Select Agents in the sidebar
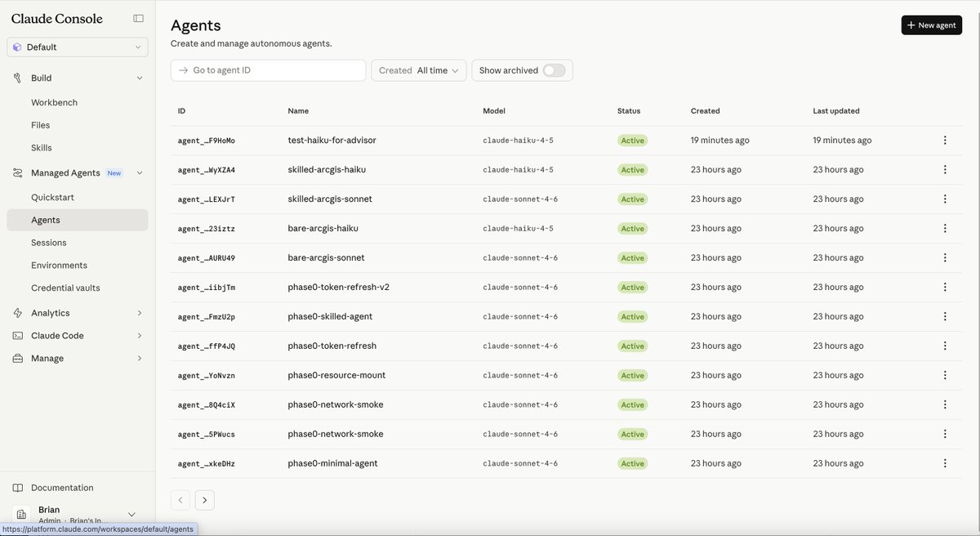Screen dimensions: 980x536 click(78, 220)
